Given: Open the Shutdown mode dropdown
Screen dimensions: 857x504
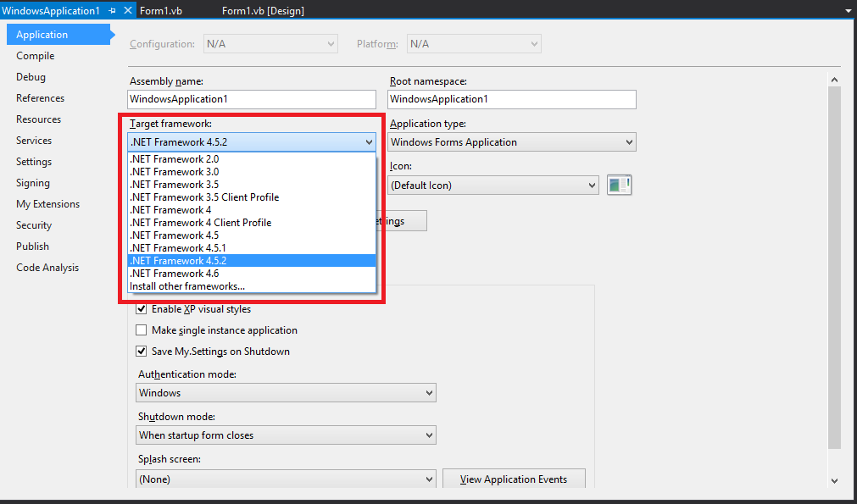Looking at the screenshot, I should coord(286,435).
